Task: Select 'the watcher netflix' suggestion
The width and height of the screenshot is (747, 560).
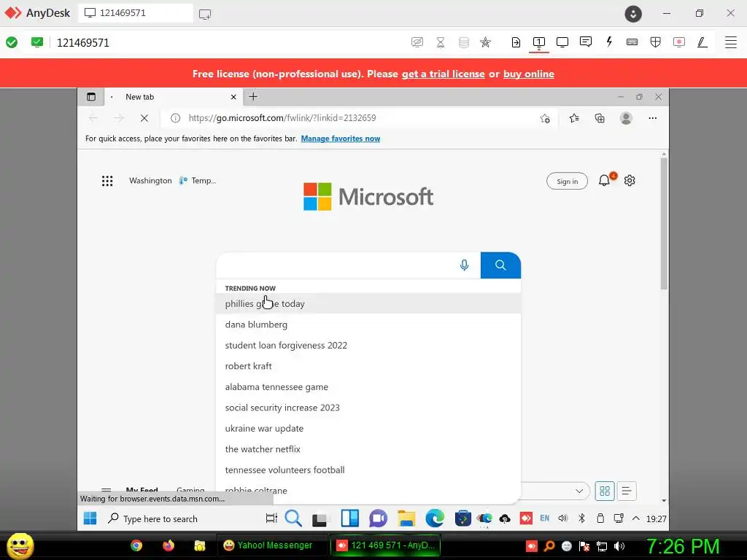Action: tap(368, 448)
